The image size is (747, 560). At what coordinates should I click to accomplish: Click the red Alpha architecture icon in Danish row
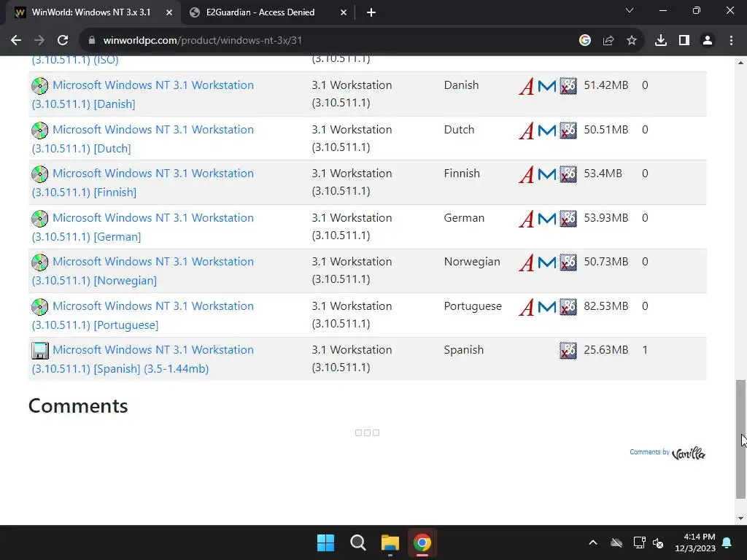click(x=527, y=86)
